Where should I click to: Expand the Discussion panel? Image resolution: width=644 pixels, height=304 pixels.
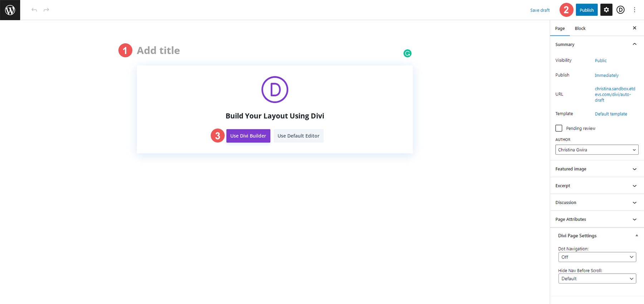pyautogui.click(x=597, y=203)
